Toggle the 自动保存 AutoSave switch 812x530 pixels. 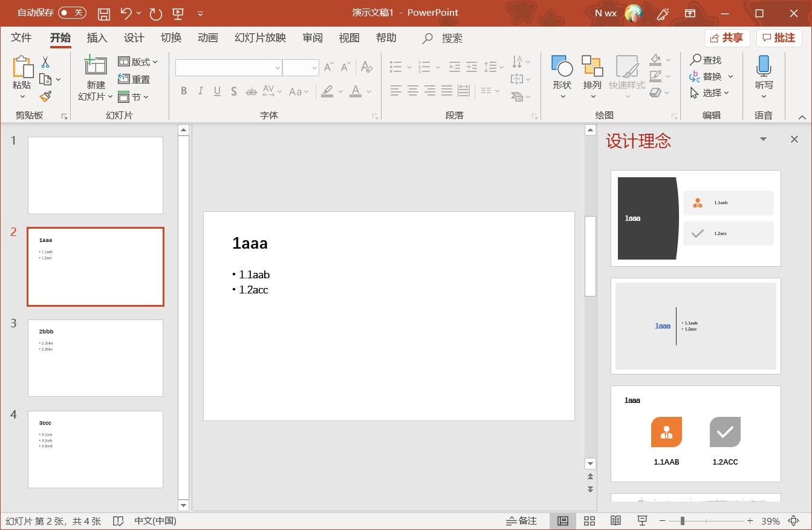(x=72, y=13)
